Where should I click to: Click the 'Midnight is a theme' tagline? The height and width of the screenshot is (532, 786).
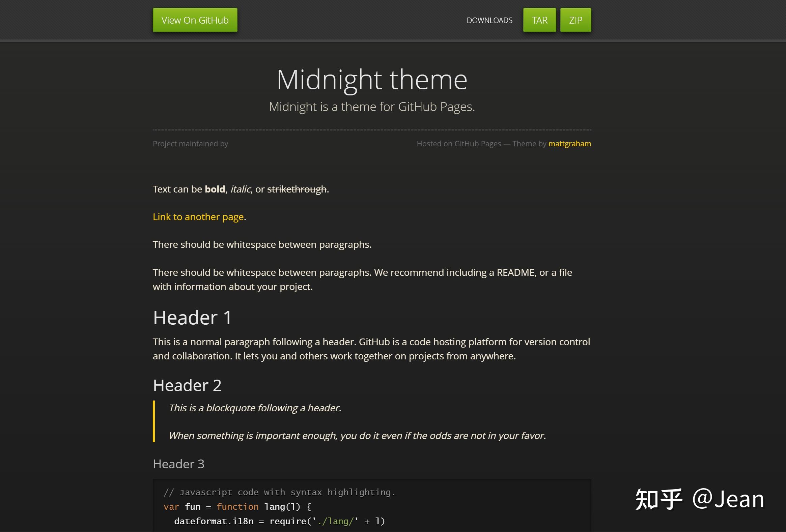coord(372,107)
